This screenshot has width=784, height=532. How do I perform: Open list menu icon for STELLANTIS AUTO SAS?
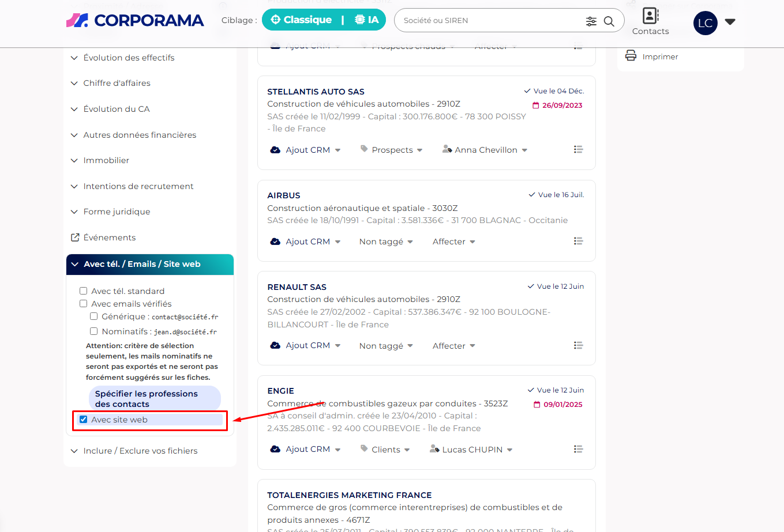(x=578, y=149)
